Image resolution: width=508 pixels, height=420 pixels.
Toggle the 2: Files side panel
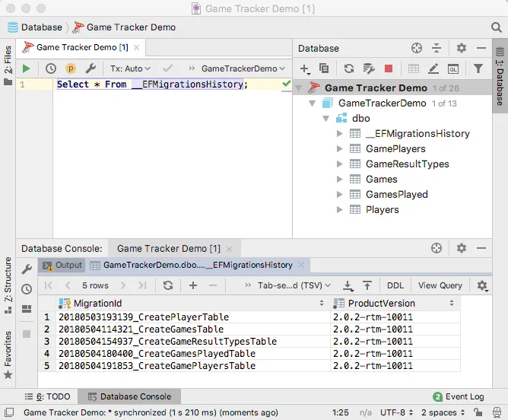point(8,65)
